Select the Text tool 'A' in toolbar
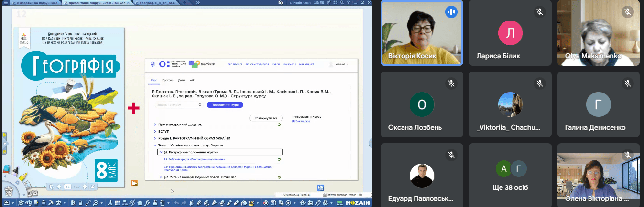 coord(110,203)
